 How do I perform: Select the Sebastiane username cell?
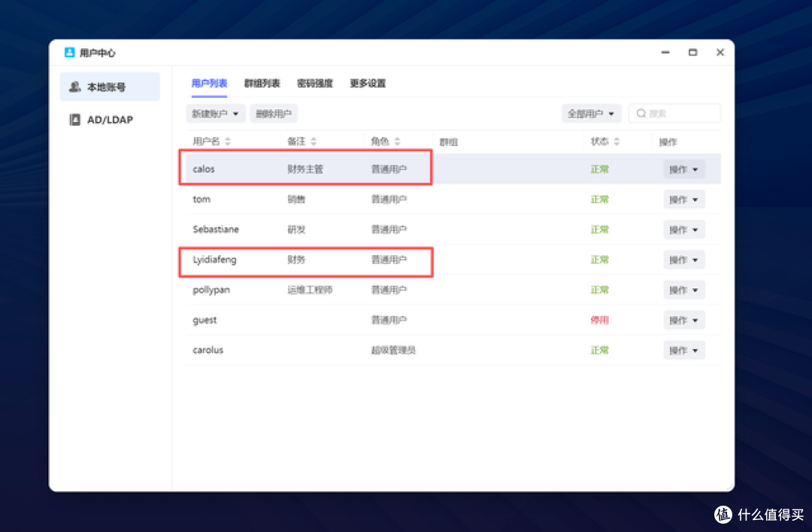pos(216,230)
